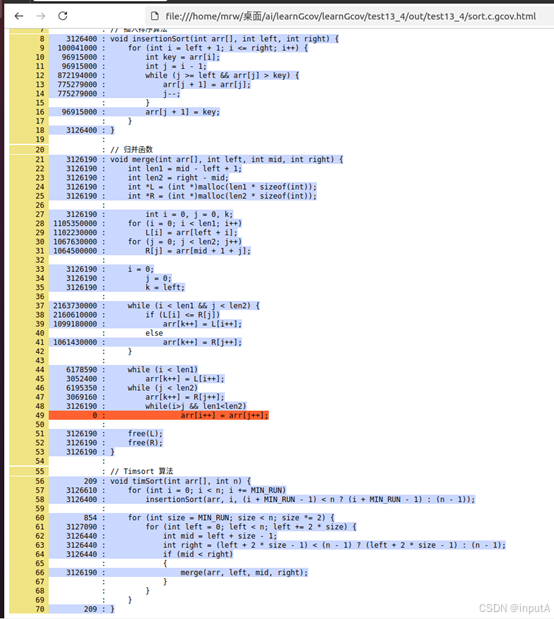The width and height of the screenshot is (554, 619).
Task: Click 'merge(arr, left, mid, right);' call
Action: coord(244,572)
